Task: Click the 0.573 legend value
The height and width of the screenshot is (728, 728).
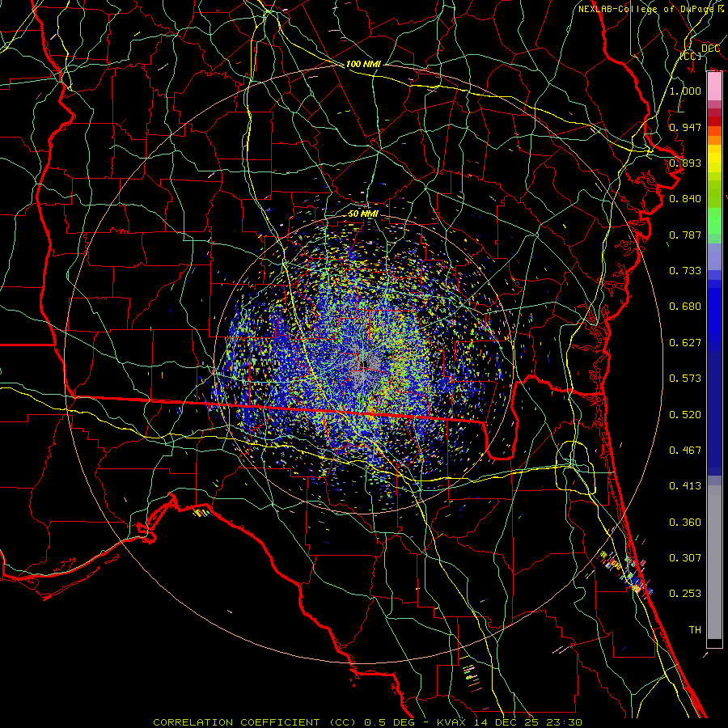Action: pos(685,379)
